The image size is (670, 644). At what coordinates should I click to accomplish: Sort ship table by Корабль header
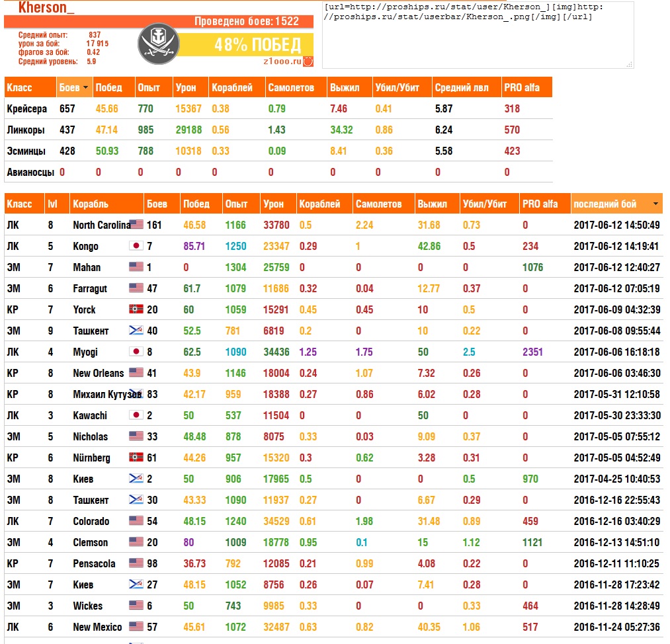coord(106,204)
